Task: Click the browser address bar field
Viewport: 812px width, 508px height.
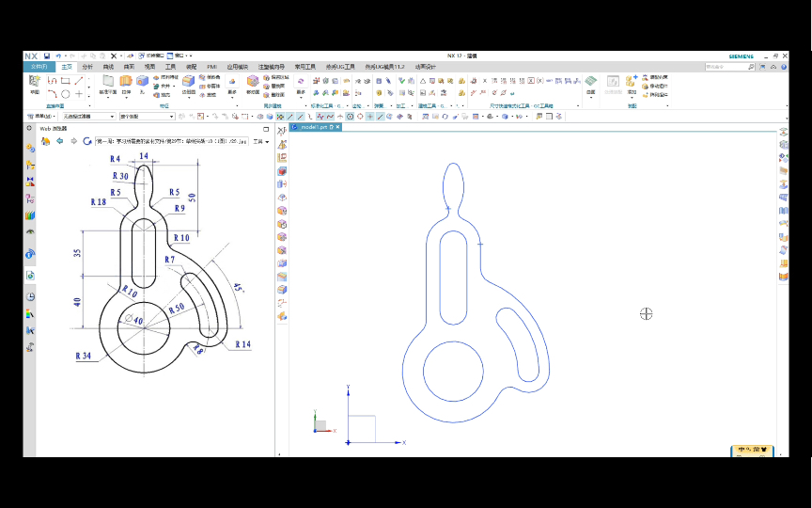Action: coord(171,141)
